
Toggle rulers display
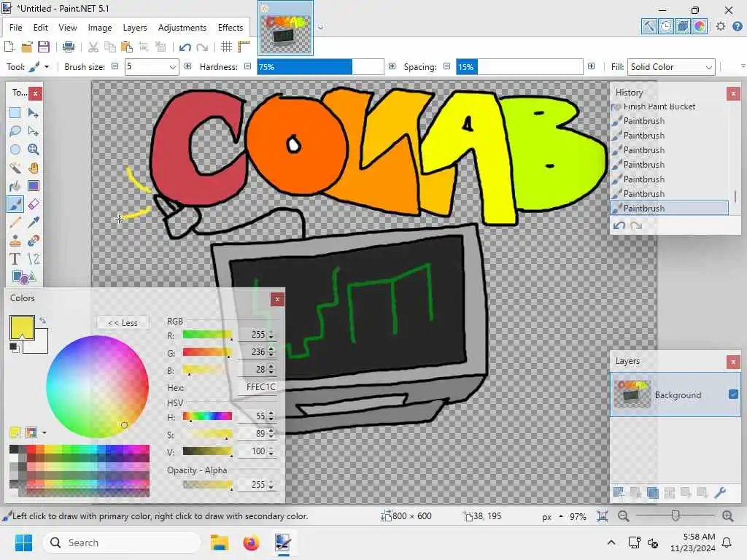click(244, 47)
